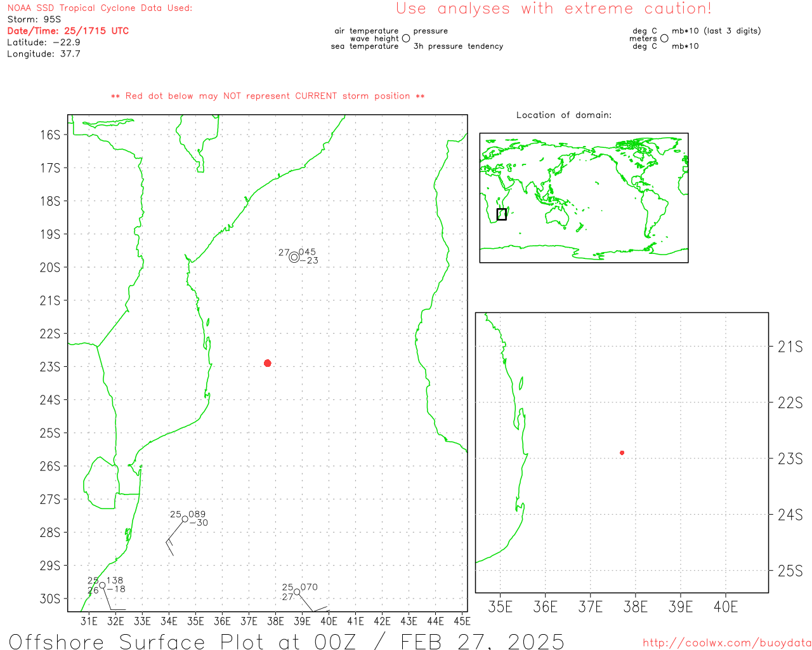The width and height of the screenshot is (812, 650).
Task: Click the 'Latitude: -22.9' text
Action: tap(44, 43)
